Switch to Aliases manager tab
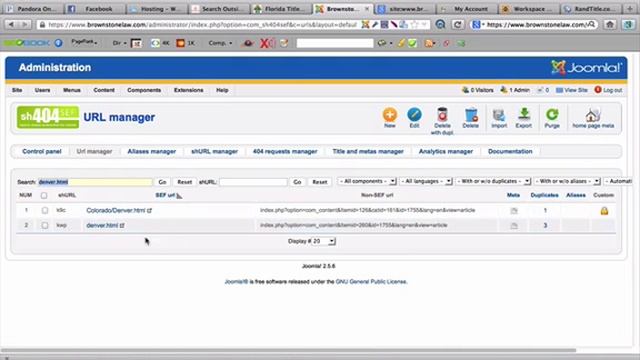 (x=152, y=151)
